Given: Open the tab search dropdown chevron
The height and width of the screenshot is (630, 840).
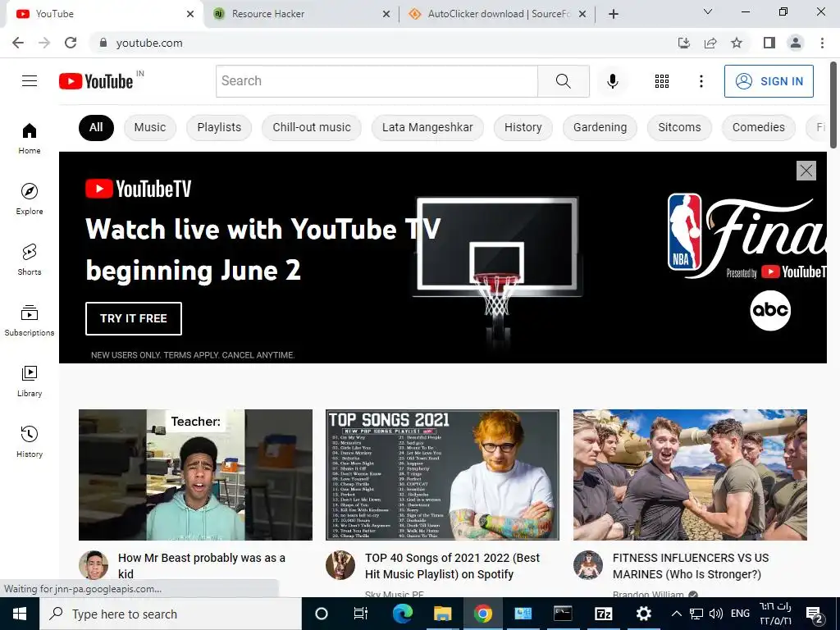Looking at the screenshot, I should click(708, 11).
